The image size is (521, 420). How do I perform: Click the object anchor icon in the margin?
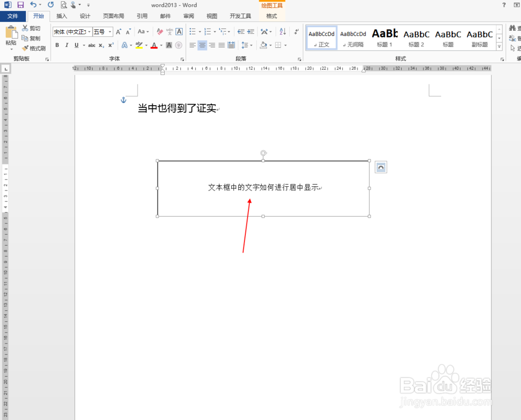pos(123,100)
